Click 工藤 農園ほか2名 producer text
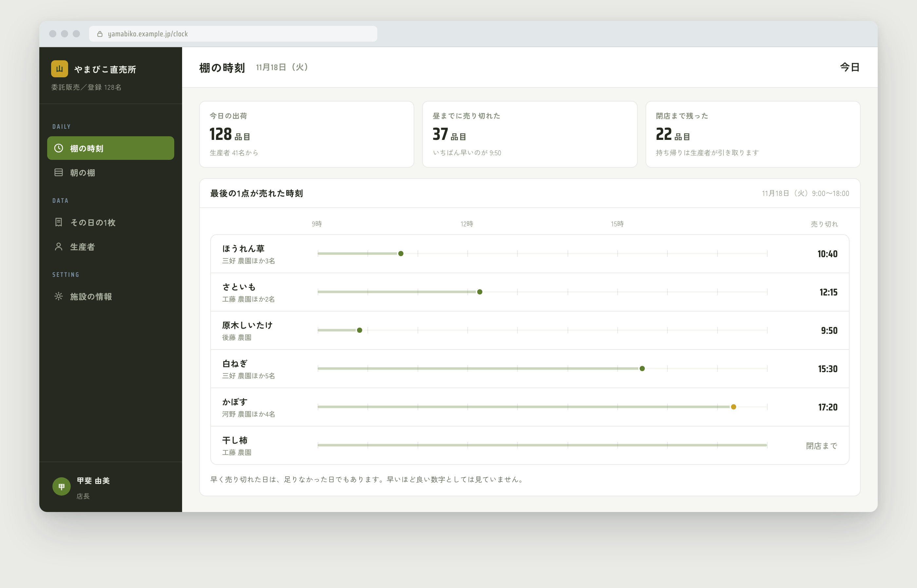This screenshot has height=588, width=917. [x=249, y=299]
